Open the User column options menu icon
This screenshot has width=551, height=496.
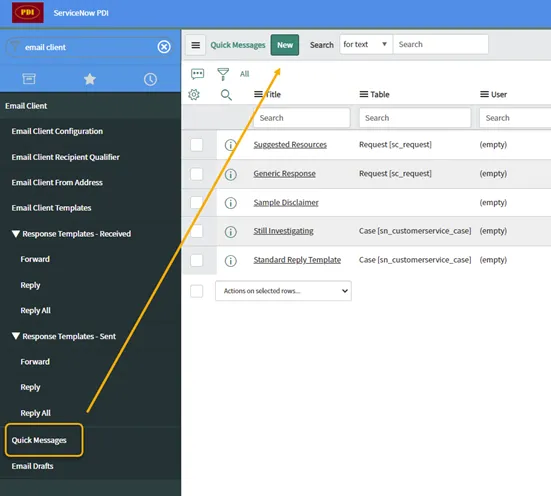click(x=484, y=94)
